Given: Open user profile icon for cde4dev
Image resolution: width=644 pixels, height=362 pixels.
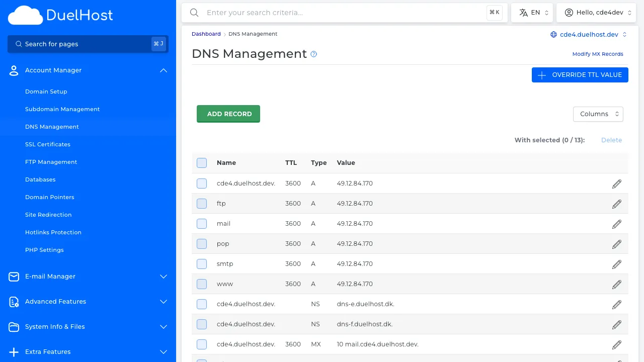Looking at the screenshot, I should click(x=569, y=12).
